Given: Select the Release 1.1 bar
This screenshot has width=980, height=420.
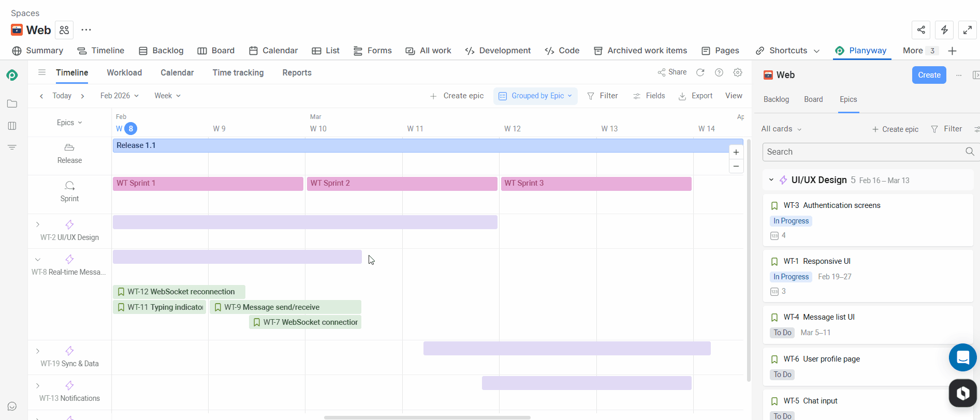Looking at the screenshot, I should 428,145.
